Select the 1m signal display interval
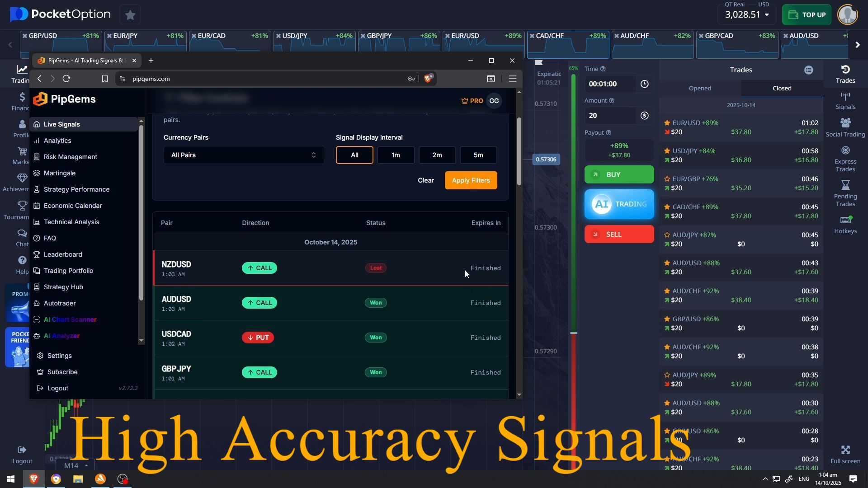868x488 pixels. [x=396, y=155]
